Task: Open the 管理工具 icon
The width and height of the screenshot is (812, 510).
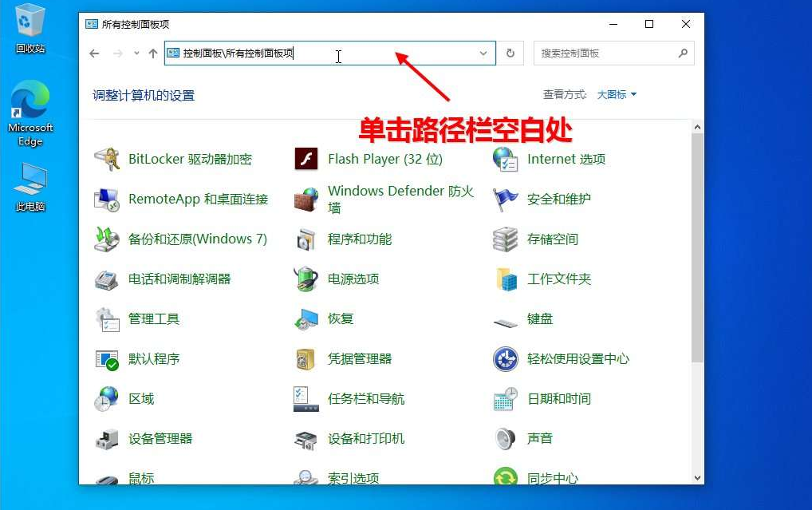Action: point(107,318)
